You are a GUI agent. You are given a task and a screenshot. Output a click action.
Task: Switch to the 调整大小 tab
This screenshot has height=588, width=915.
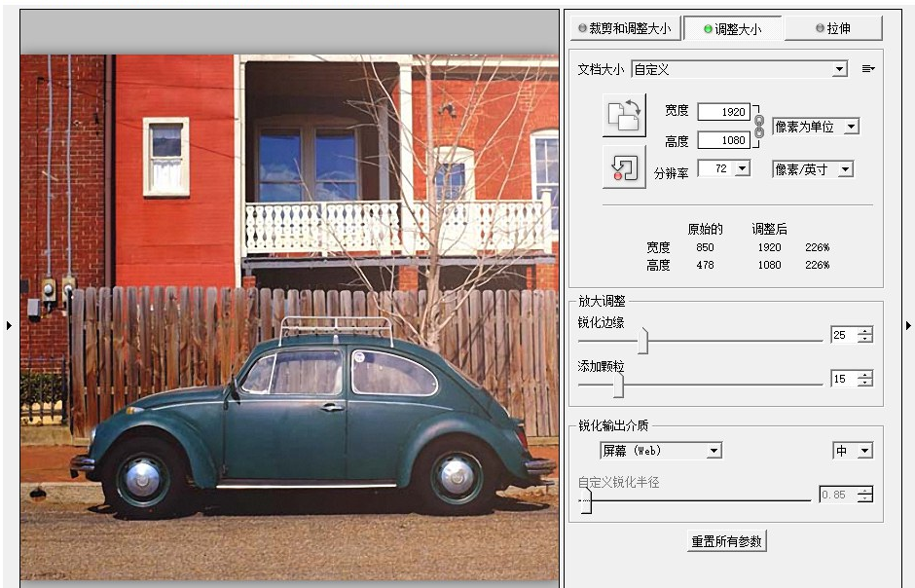(732, 28)
